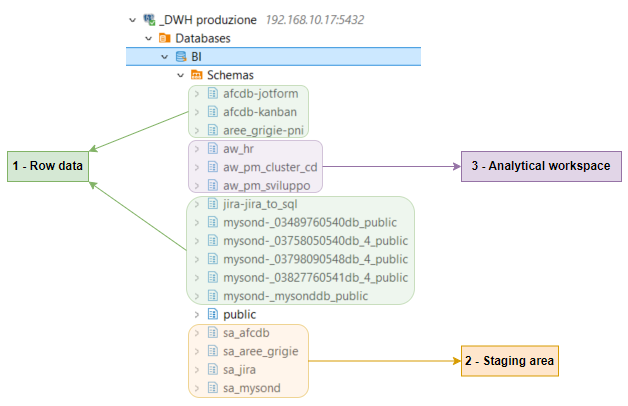Collapse the Databases folder
The image size is (628, 406).
[149, 38]
